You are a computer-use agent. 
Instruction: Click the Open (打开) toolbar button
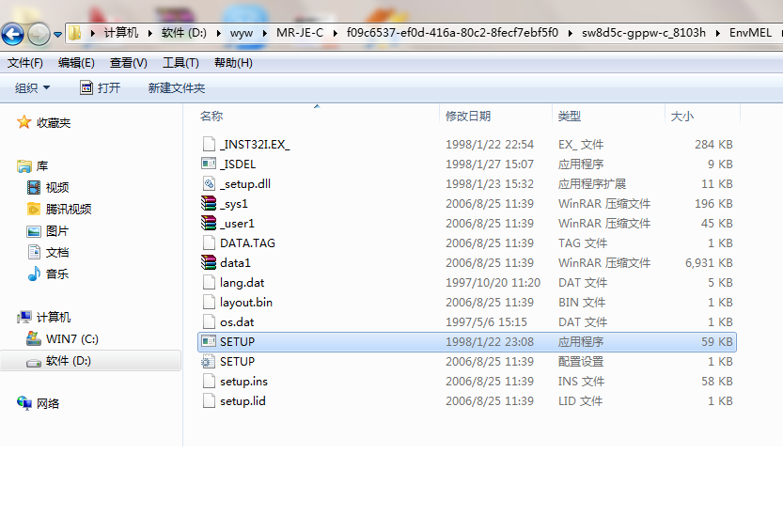click(x=101, y=88)
